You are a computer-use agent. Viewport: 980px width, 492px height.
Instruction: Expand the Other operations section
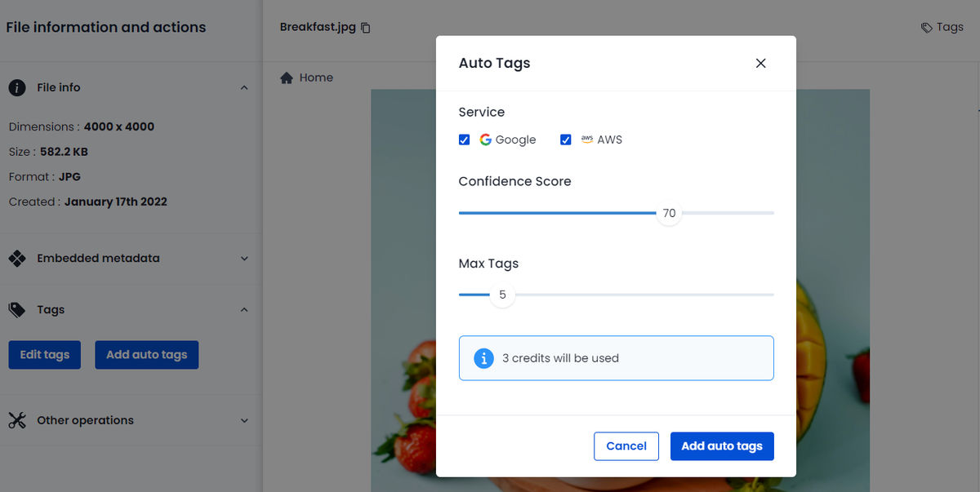pos(243,419)
